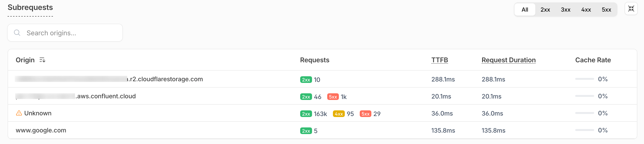
Task: Sort by the TTFB column header
Action: (x=439, y=60)
